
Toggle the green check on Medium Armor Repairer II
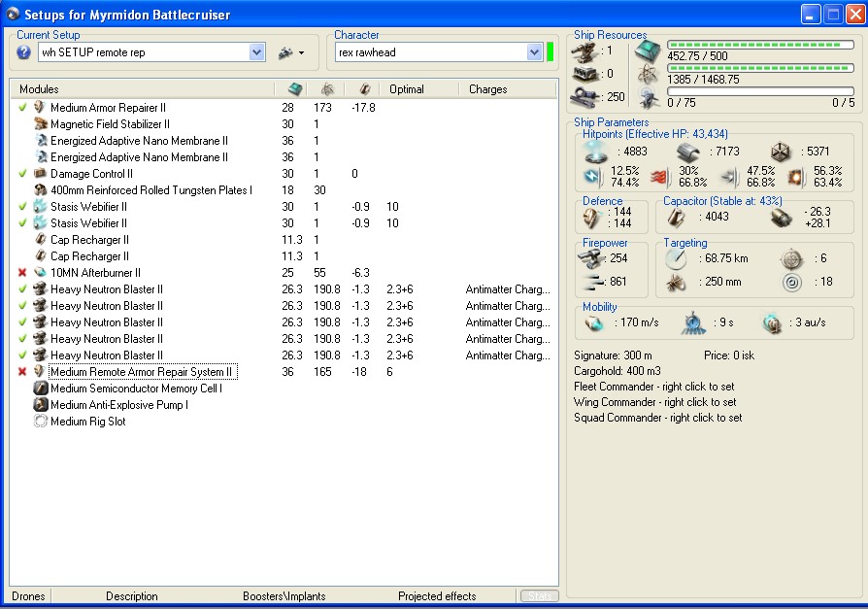[x=22, y=107]
